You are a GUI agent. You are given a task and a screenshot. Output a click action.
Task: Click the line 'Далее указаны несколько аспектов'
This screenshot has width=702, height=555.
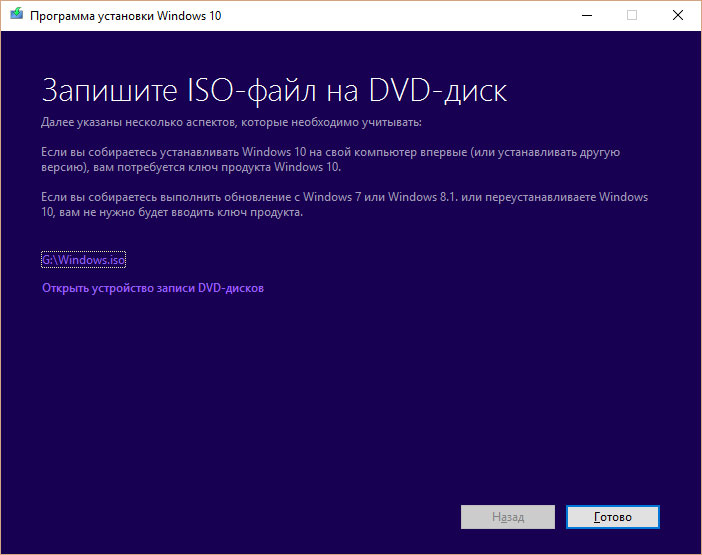(x=231, y=122)
